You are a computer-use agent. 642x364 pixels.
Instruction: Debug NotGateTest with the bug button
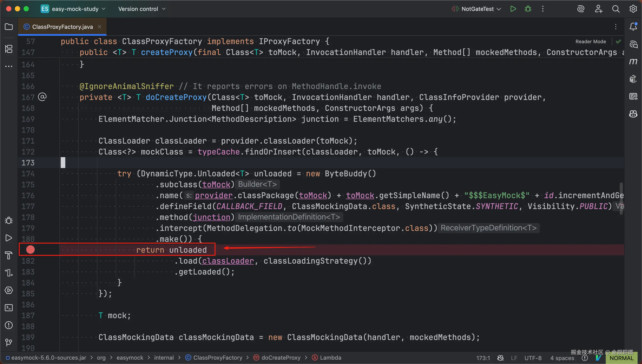click(x=528, y=9)
